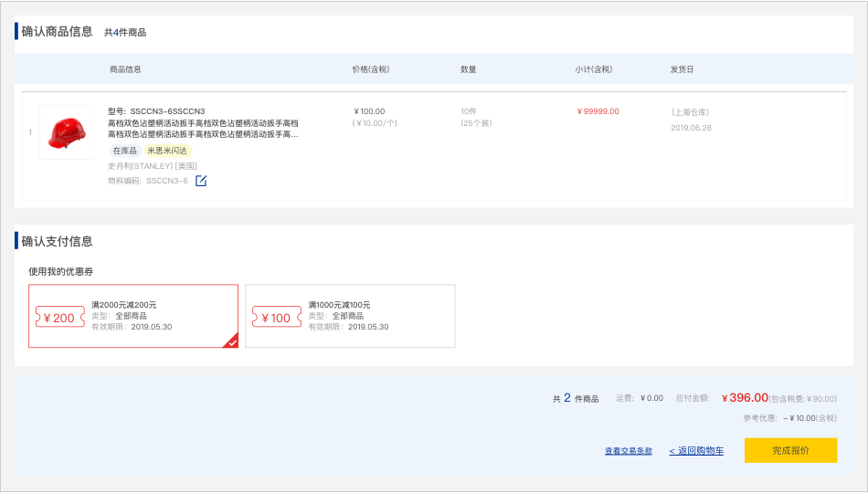868x493 pixels.
Task: Select the 满1000元减100元 coupon text
Action: (x=339, y=305)
